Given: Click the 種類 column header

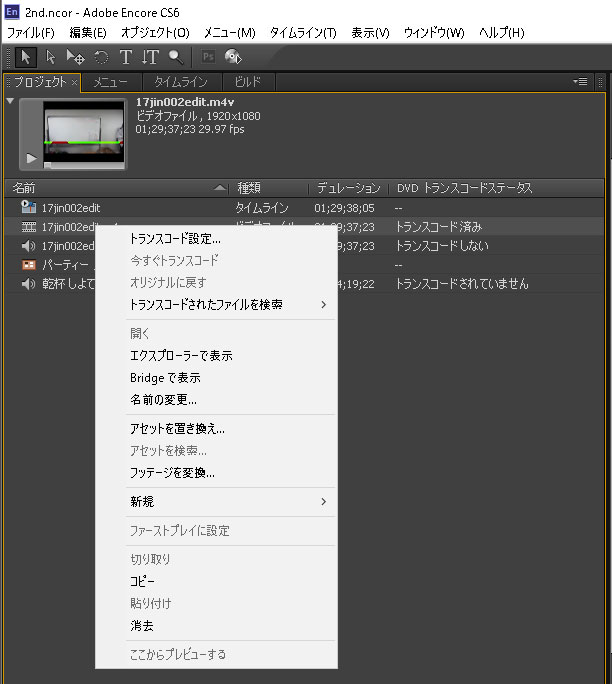Looking at the screenshot, I should click(x=249, y=188).
